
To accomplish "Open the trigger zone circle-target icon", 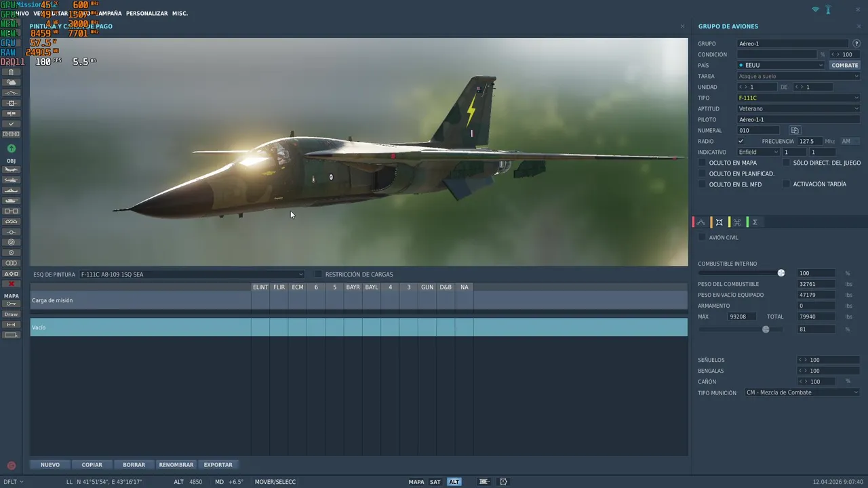I will [11, 242].
